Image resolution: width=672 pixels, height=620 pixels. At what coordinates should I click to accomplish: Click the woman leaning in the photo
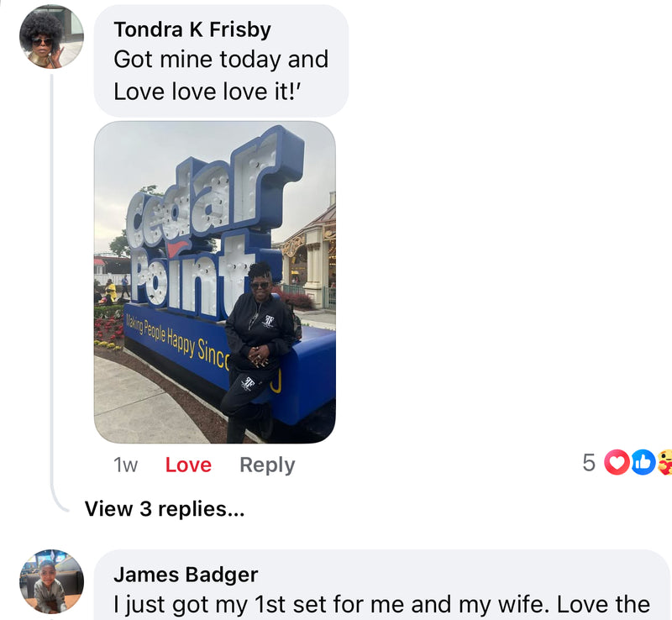(257, 352)
